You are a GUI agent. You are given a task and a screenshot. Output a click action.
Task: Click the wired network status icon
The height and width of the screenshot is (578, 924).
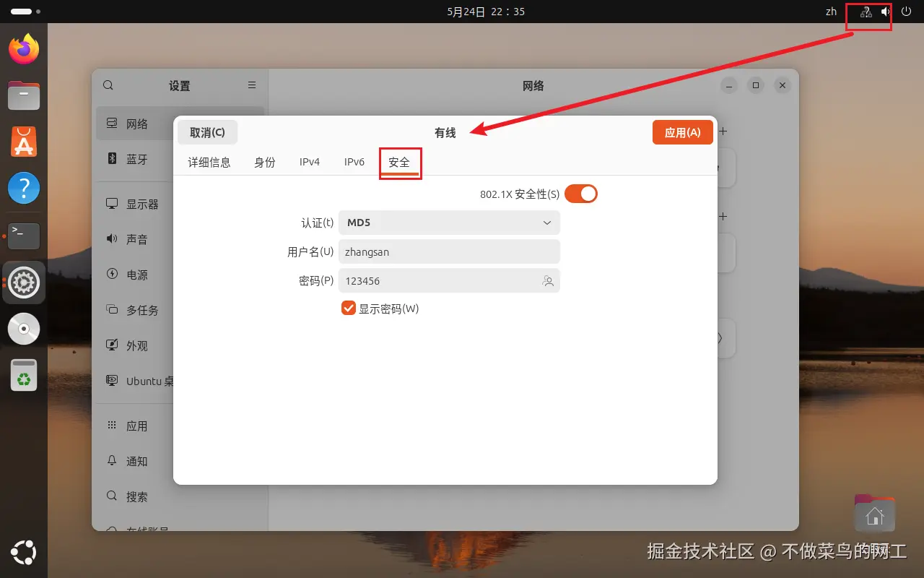(866, 12)
